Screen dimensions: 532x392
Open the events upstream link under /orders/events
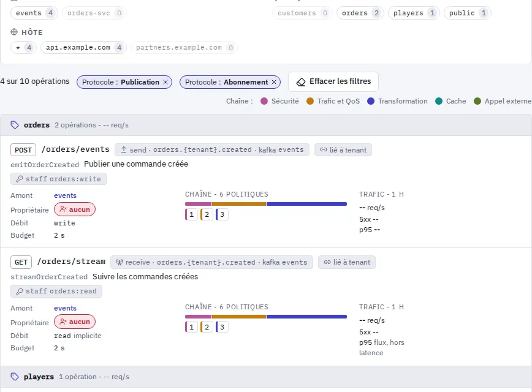pos(65,195)
